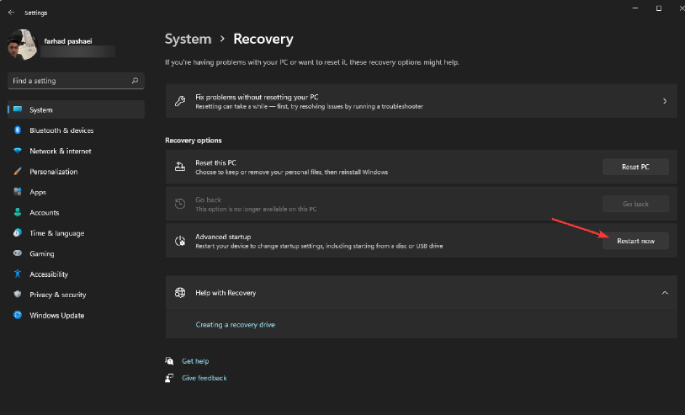
Task: Open Network & internet settings
Action: 60,151
